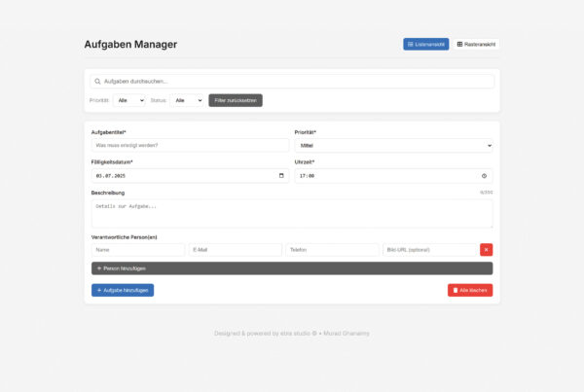Screen dimensions: 584x392
Task: Remove person with red X button
Action: click(486, 250)
